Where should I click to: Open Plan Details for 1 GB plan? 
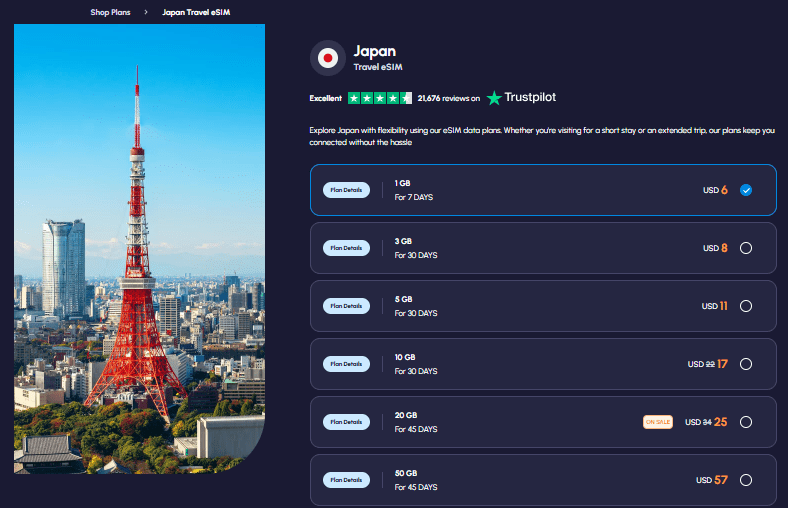click(347, 190)
